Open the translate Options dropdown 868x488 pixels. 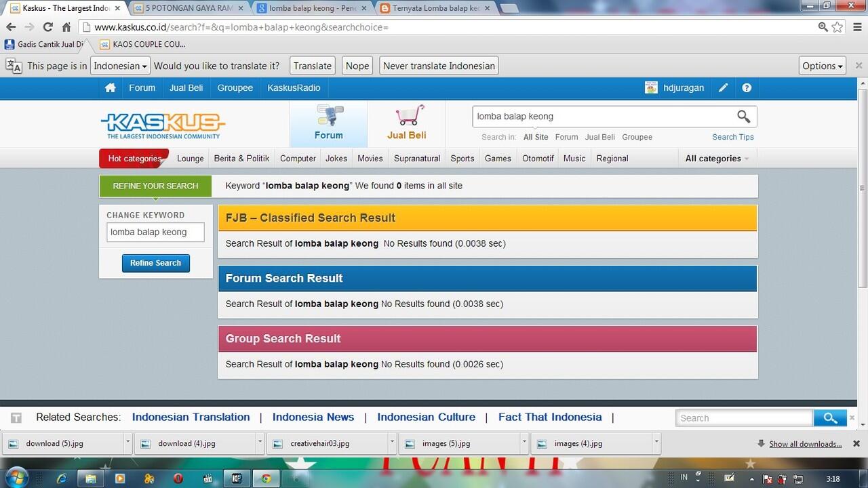tap(823, 66)
